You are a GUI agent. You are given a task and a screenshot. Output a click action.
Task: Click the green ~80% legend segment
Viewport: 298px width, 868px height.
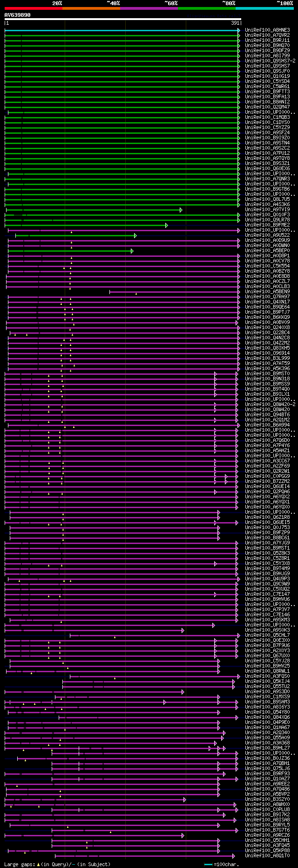(207, 8)
